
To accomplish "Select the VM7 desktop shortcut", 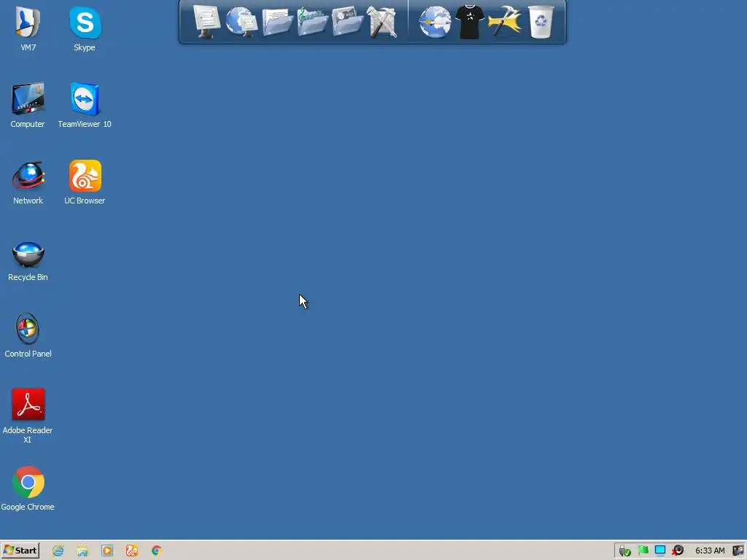I will tap(28, 28).
